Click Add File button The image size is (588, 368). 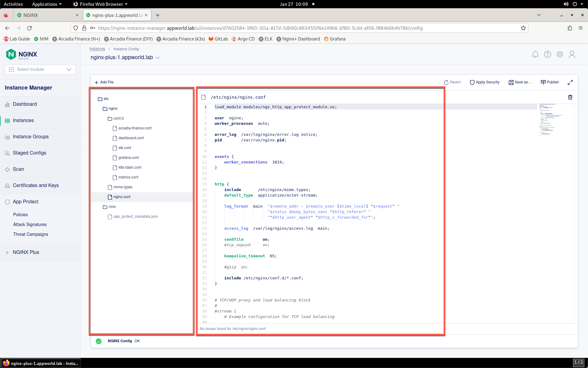(x=104, y=82)
